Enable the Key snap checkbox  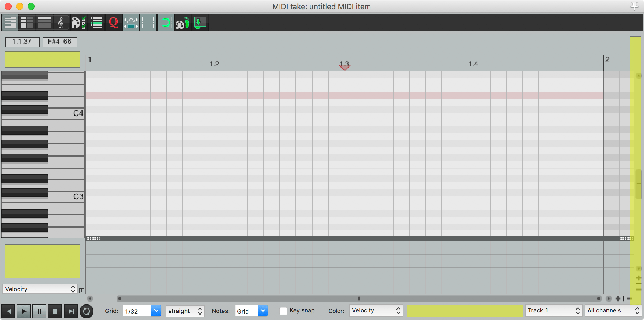point(283,311)
